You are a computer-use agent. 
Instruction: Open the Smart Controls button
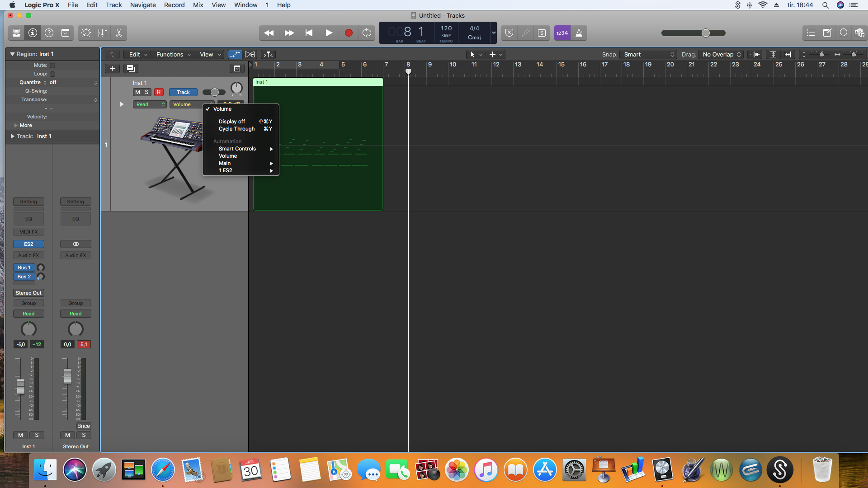pyautogui.click(x=86, y=33)
